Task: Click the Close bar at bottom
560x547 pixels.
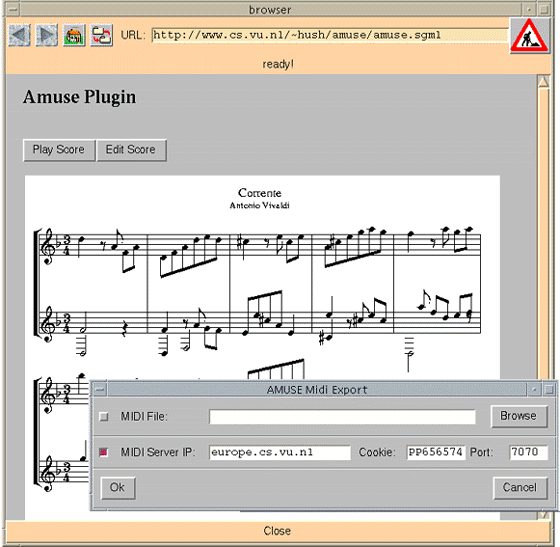Action: 278,531
